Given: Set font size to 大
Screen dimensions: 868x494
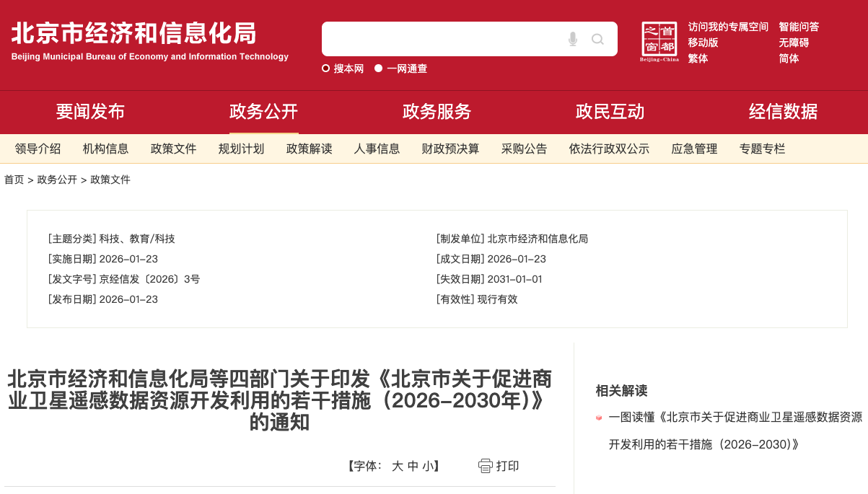Looking at the screenshot, I should [397, 466].
